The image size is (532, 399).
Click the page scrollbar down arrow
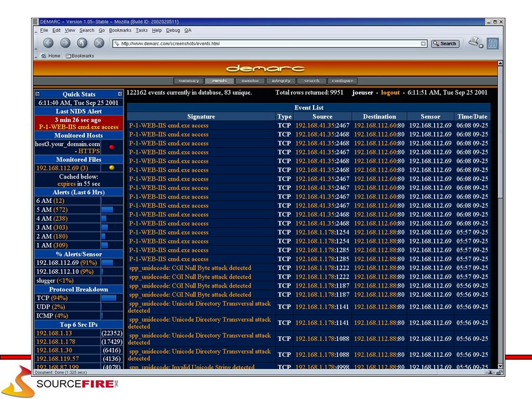click(500, 366)
